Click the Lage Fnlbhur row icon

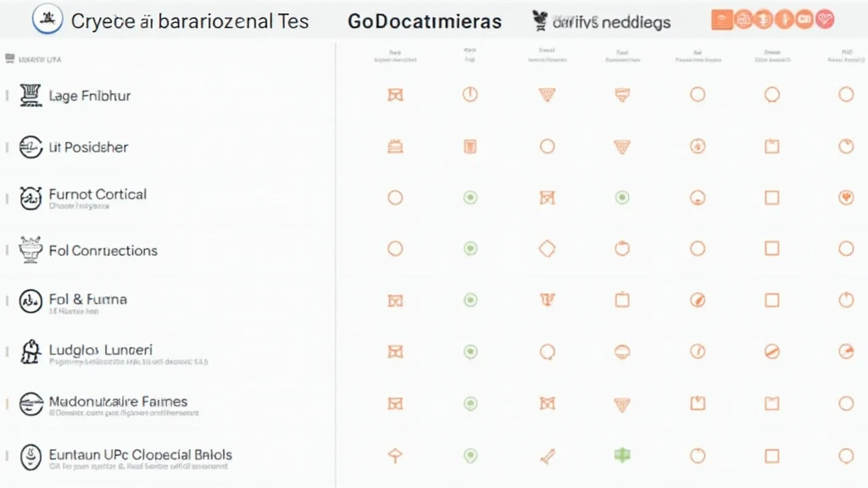pos(31,96)
